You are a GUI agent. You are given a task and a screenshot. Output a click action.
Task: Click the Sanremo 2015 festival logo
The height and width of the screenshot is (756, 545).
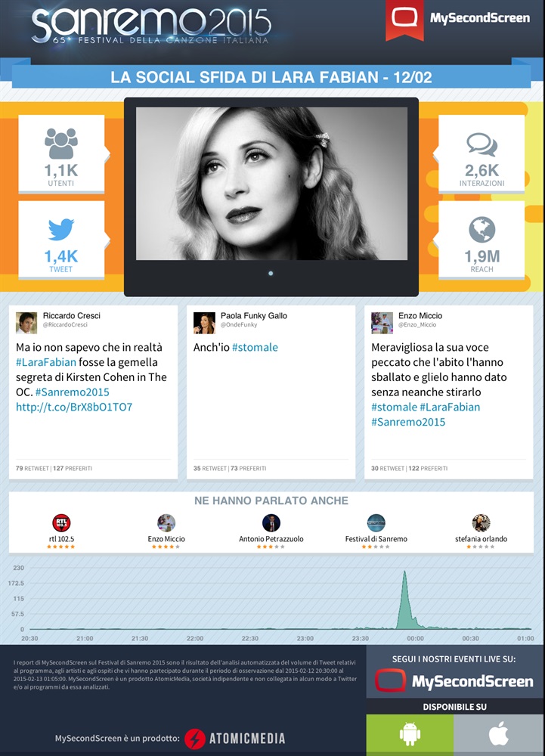click(x=151, y=24)
